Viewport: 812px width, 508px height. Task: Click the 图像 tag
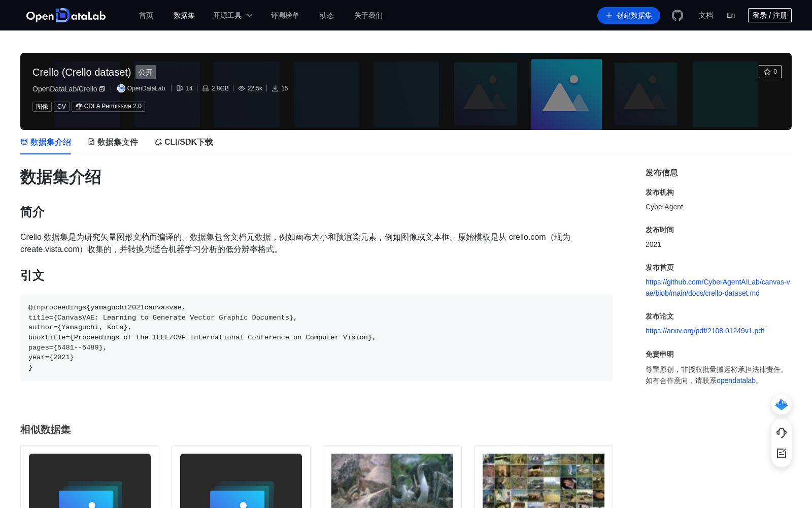pyautogui.click(x=42, y=107)
